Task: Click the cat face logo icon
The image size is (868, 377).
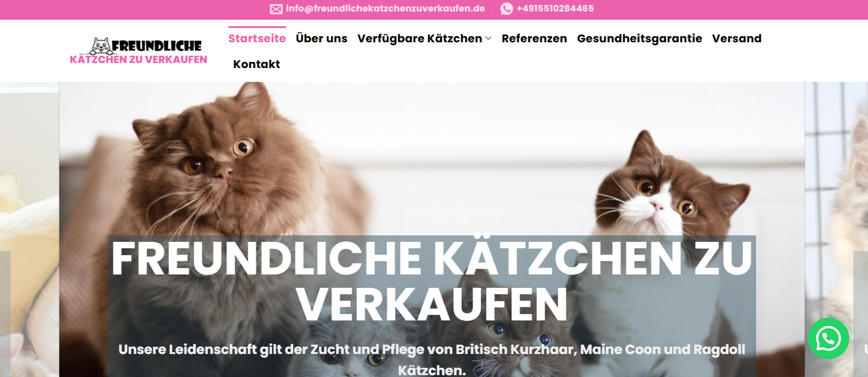Action: point(101,46)
